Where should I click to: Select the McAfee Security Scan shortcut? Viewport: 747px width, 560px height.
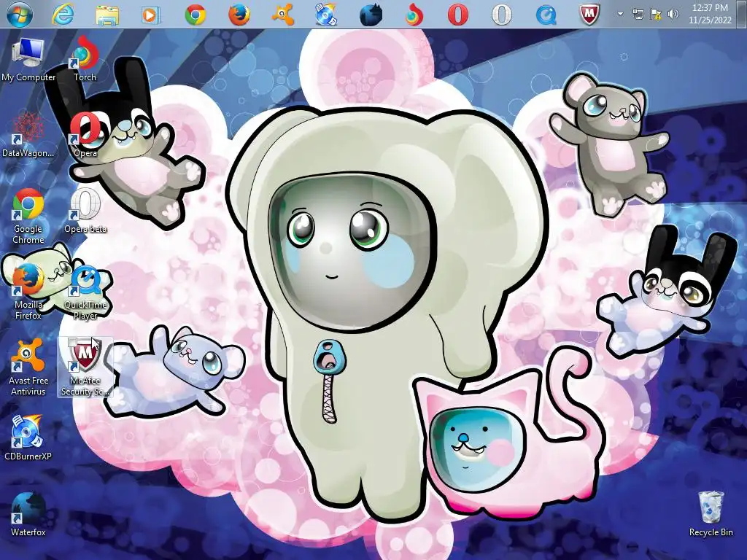click(85, 367)
